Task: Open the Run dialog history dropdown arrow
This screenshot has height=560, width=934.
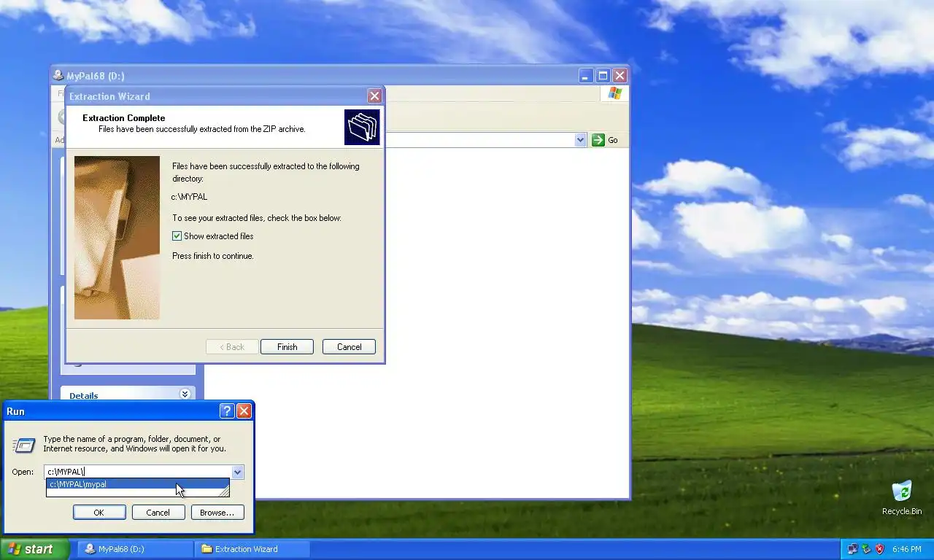Action: tap(237, 472)
